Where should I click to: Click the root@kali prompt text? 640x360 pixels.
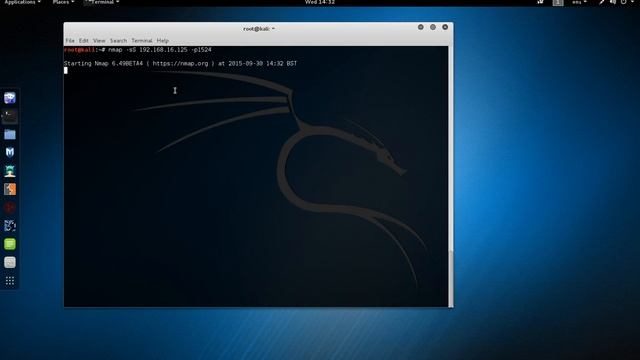tap(84, 50)
